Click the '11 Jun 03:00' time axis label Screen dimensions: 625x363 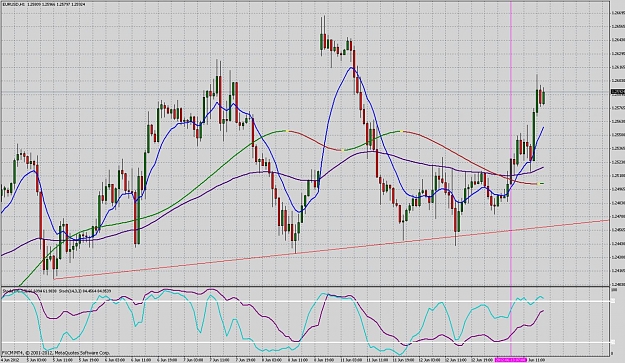(x=352, y=360)
